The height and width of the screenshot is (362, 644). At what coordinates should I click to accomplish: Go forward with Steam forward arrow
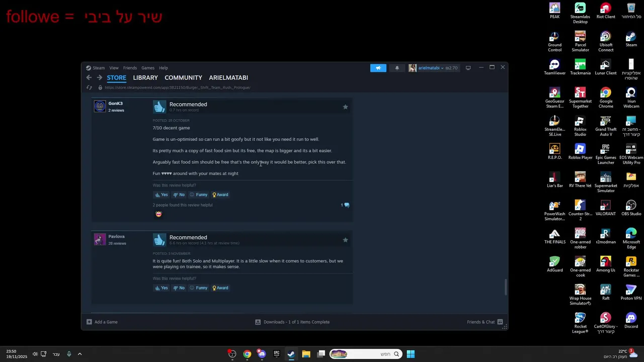[100, 77]
